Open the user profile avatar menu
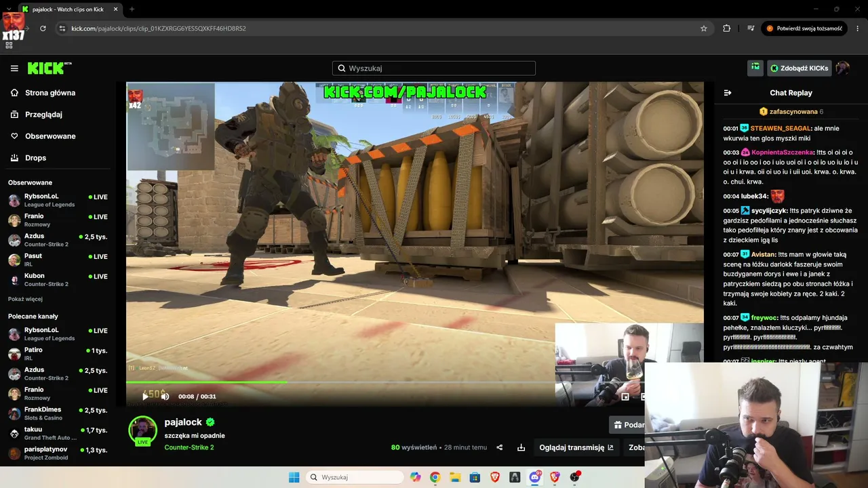The width and height of the screenshot is (868, 488). (x=843, y=68)
